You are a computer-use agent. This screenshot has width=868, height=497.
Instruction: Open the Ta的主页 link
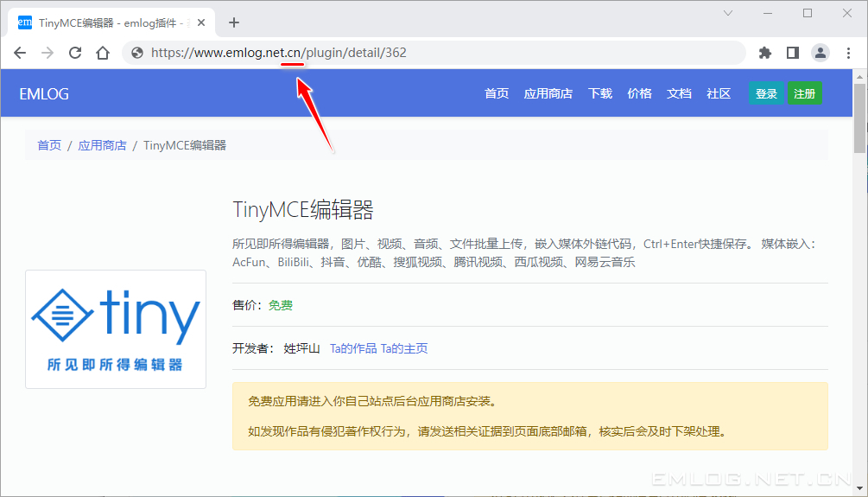(x=404, y=348)
